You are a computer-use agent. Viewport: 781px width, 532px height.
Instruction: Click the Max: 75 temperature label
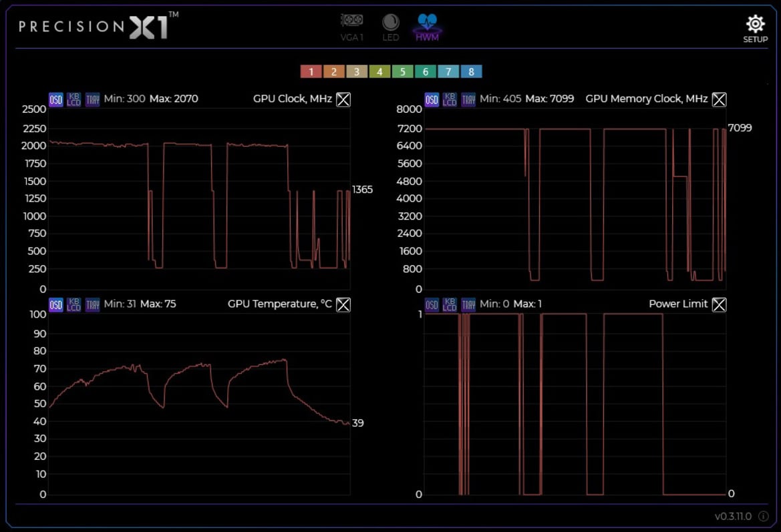pyautogui.click(x=158, y=304)
